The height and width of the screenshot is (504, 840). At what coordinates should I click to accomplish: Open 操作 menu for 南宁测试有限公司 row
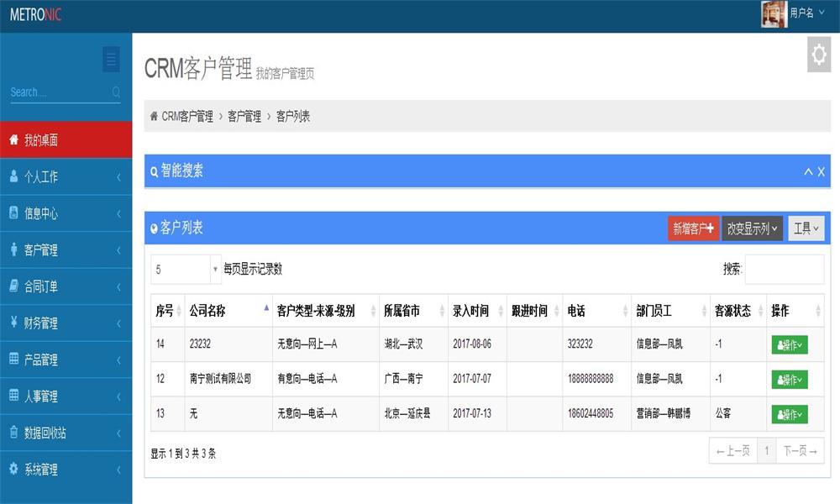[x=789, y=380]
